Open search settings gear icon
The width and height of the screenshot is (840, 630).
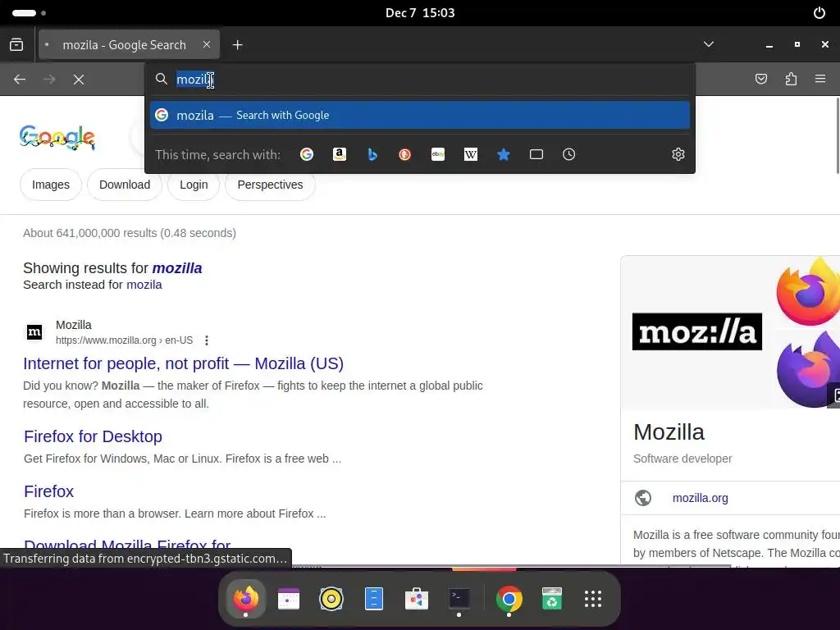click(678, 154)
